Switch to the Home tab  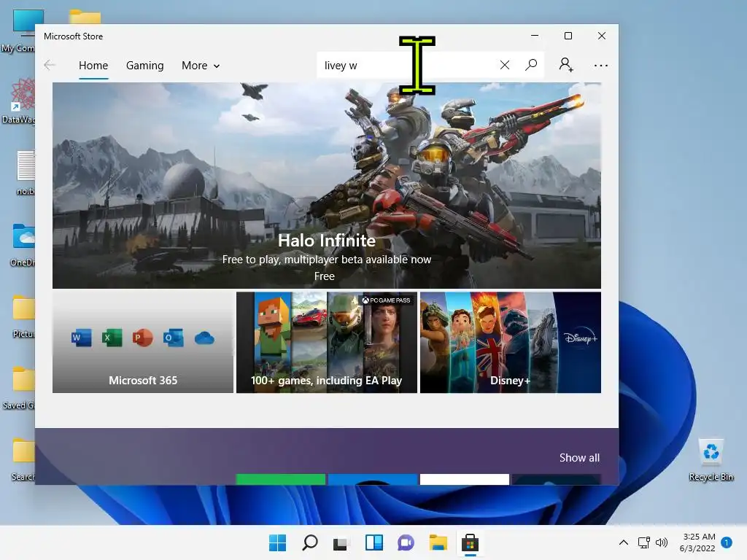click(x=93, y=65)
